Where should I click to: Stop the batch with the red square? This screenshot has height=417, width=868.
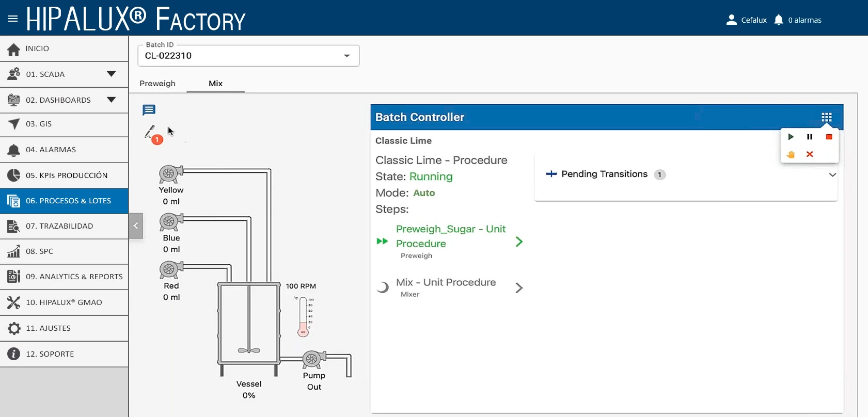[x=829, y=137]
